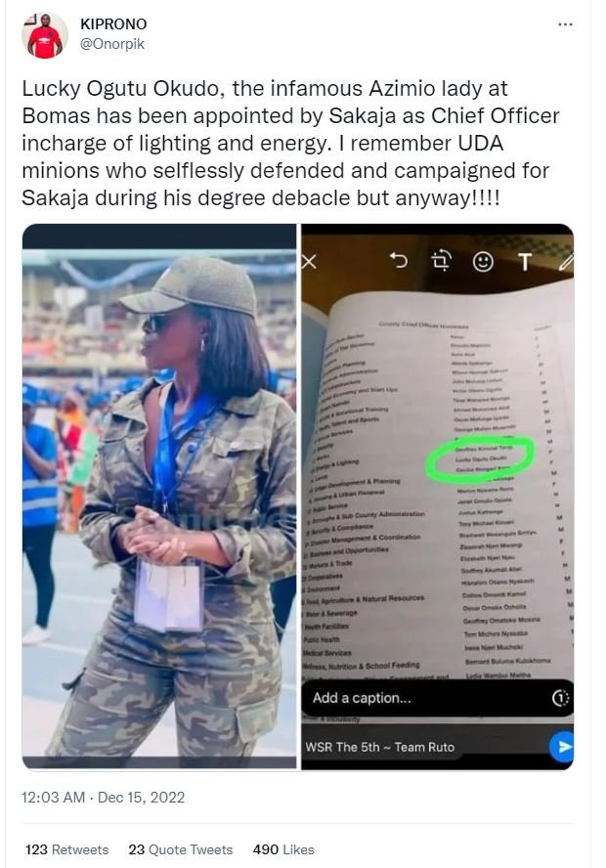The height and width of the screenshot is (868, 606).
Task: Open the @Onorpik handle link
Action: (112, 44)
